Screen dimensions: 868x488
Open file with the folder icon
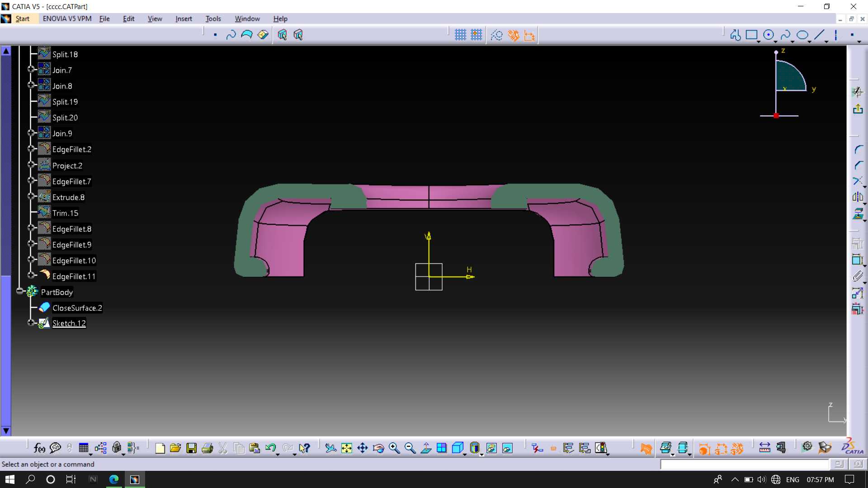(175, 448)
